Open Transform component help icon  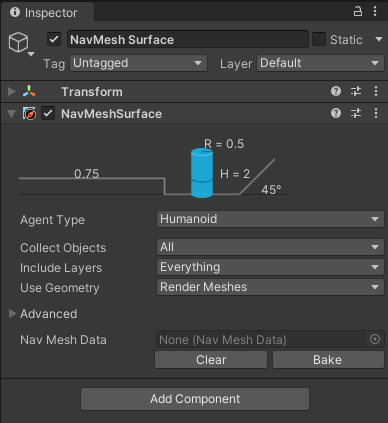click(x=336, y=91)
